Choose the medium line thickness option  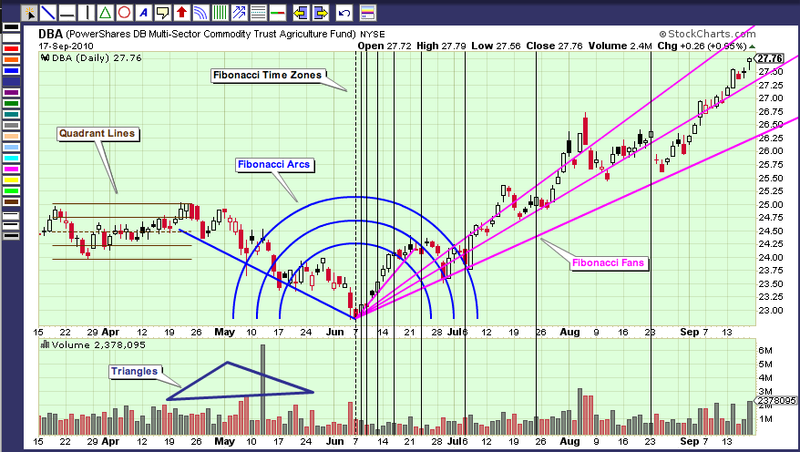(11, 225)
